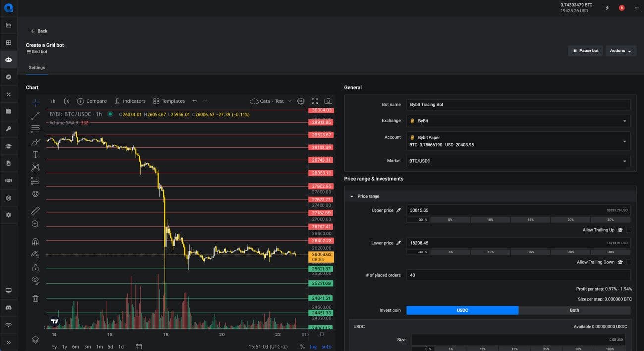
Task: Set upper price to 20% preset
Action: (x=570, y=219)
